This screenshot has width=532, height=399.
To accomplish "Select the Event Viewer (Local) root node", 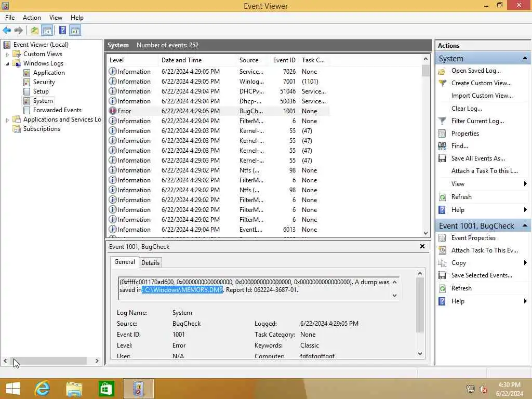I will 41,45.
